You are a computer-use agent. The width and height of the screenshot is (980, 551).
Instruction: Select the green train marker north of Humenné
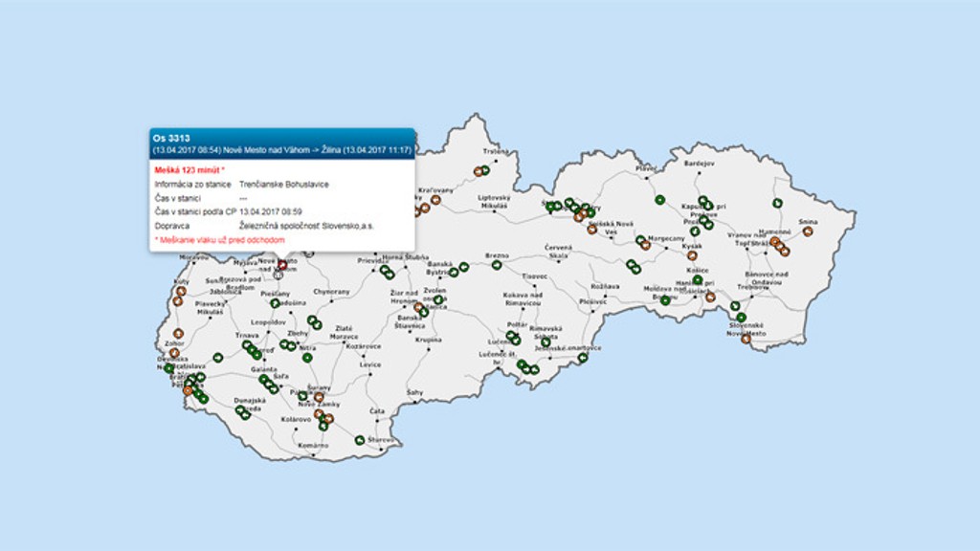coord(777,203)
